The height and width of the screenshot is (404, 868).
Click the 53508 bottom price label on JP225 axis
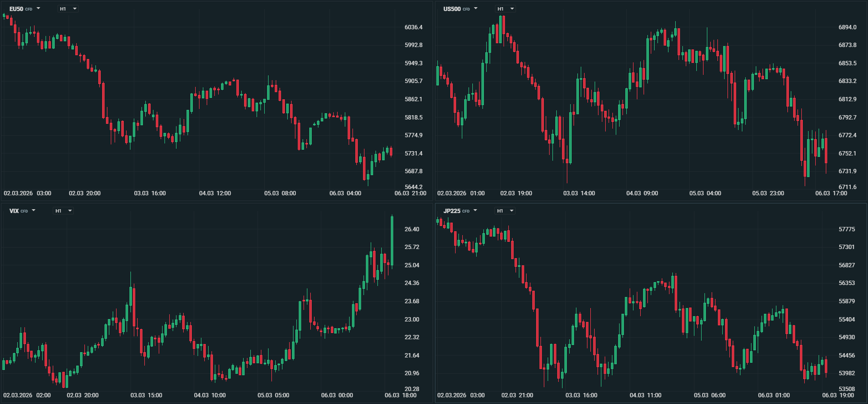click(x=846, y=389)
